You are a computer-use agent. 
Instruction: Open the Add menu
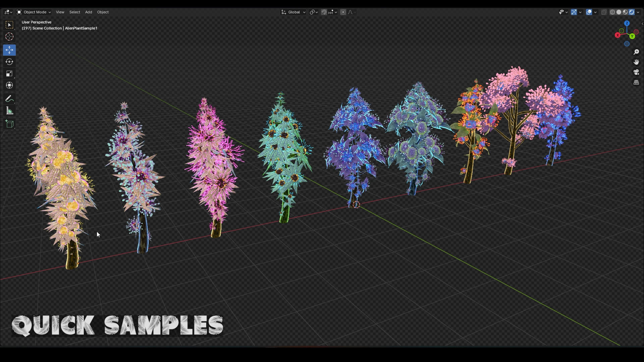(89, 12)
